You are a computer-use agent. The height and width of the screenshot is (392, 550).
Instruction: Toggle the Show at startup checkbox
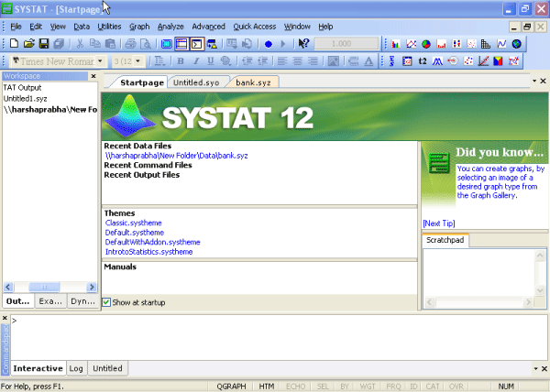coord(106,302)
